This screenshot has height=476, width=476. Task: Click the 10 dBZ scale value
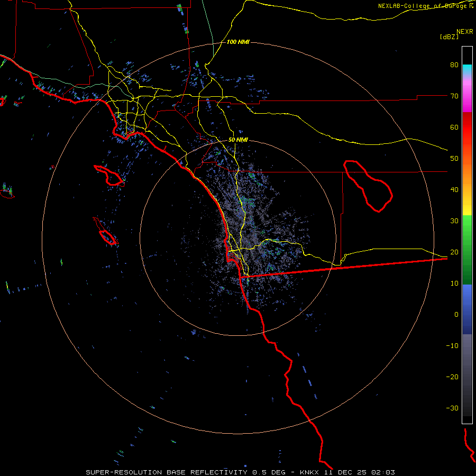pyautogui.click(x=454, y=283)
